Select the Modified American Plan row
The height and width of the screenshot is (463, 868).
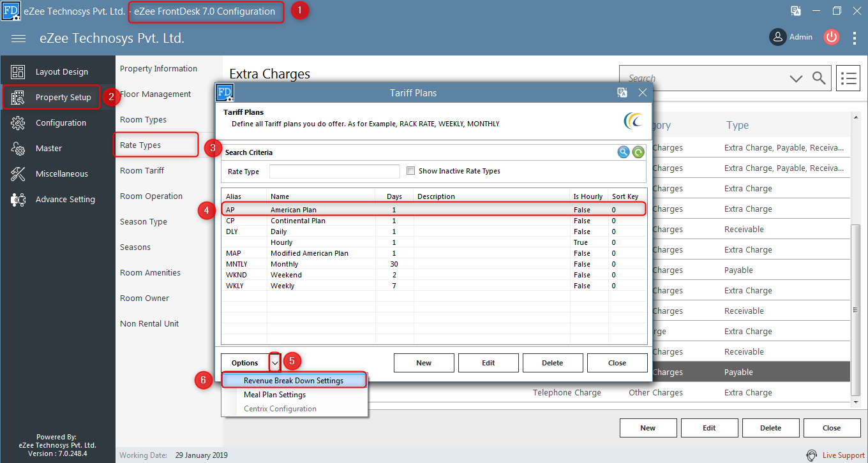[434, 253]
